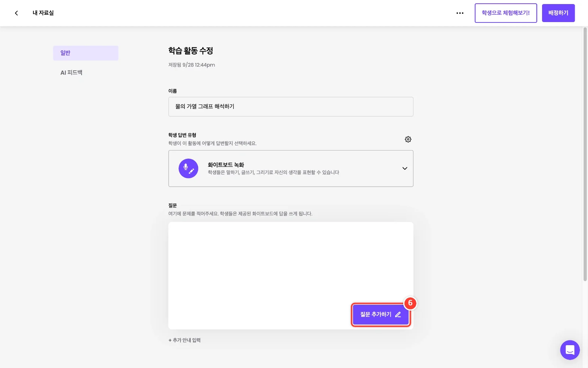Expand the 화이트보드 녹화 dropdown chevron
This screenshot has height=368, width=588.
coord(405,169)
